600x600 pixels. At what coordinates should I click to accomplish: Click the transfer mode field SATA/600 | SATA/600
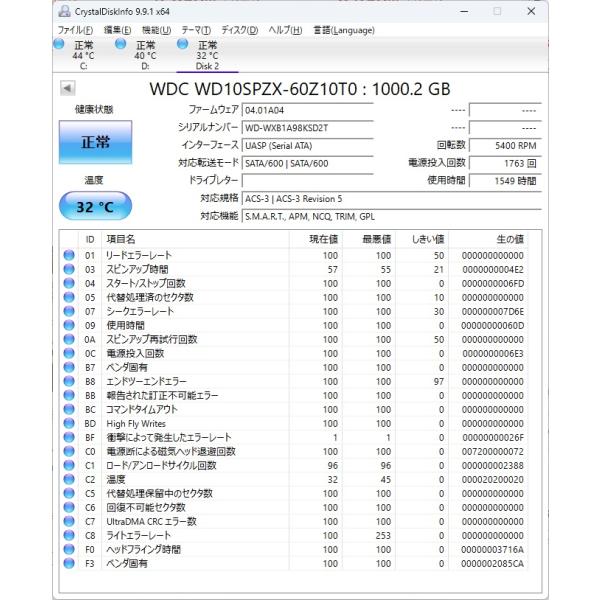307,163
